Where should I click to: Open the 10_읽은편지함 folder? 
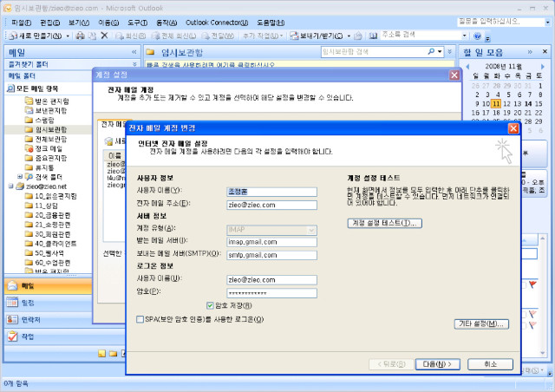point(51,196)
